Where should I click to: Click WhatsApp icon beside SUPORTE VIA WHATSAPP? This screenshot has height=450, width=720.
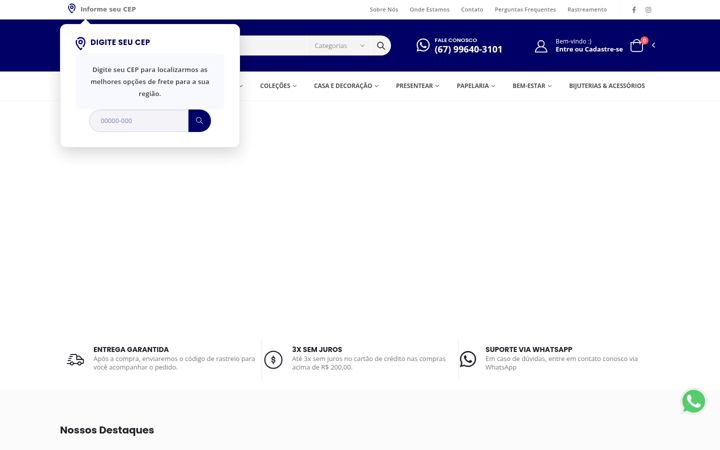pos(468,359)
